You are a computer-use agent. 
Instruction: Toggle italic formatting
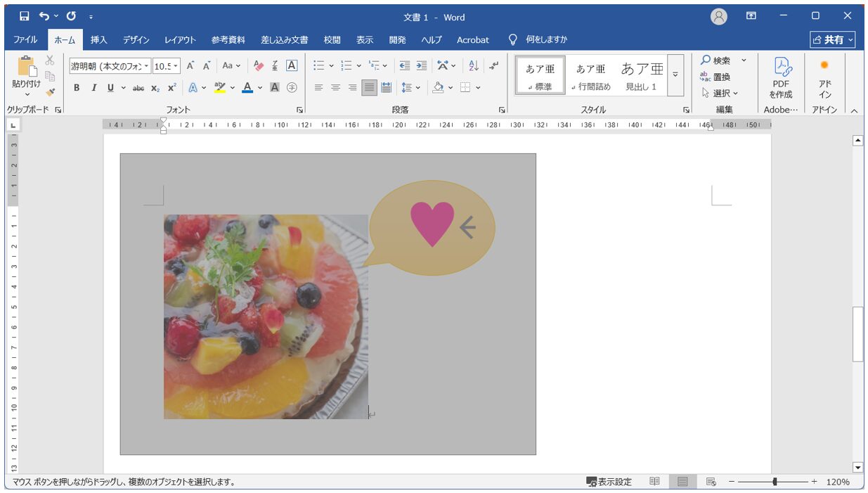pyautogui.click(x=93, y=88)
